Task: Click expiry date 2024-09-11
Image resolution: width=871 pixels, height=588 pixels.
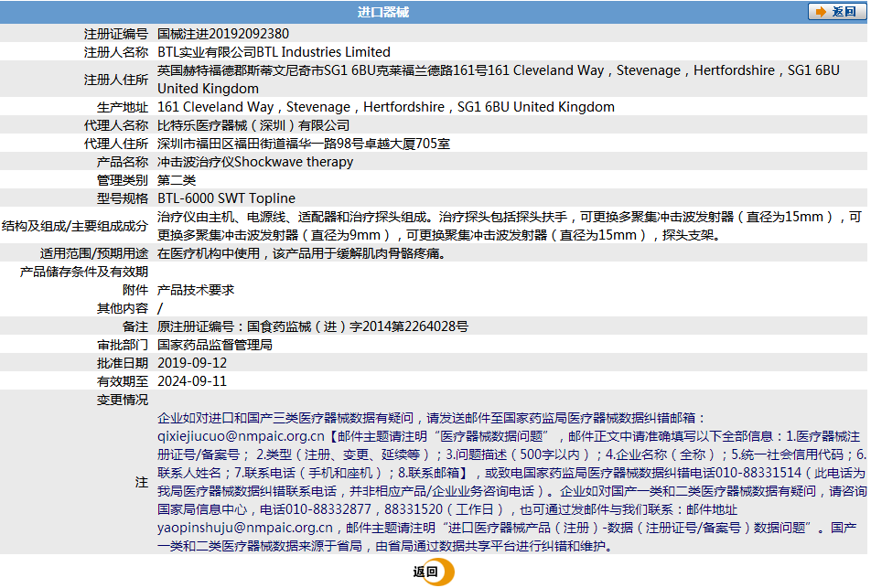Action: point(192,381)
